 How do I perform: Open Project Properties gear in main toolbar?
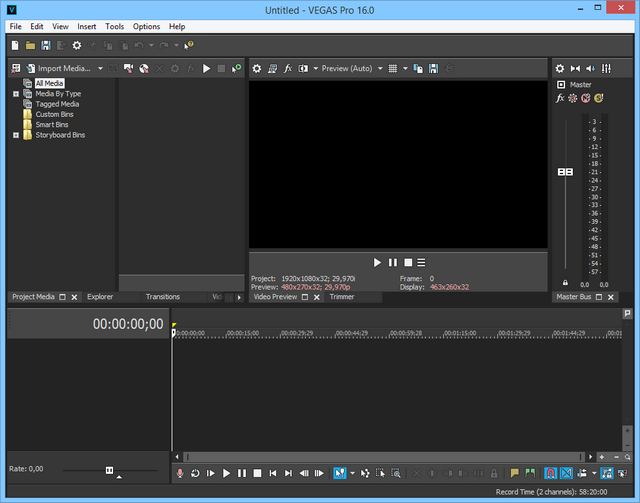pos(77,45)
